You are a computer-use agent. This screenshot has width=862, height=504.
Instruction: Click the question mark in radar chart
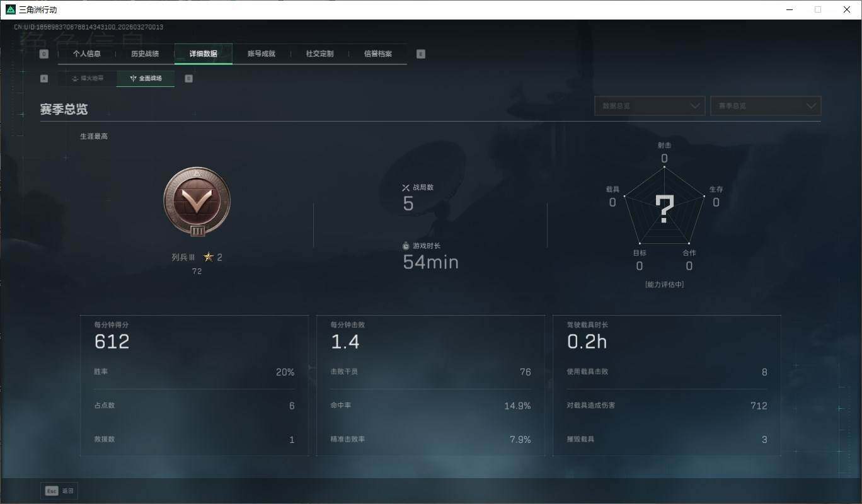coord(665,209)
